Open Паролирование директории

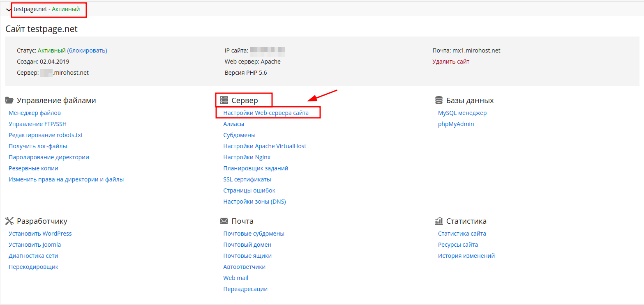[49, 157]
